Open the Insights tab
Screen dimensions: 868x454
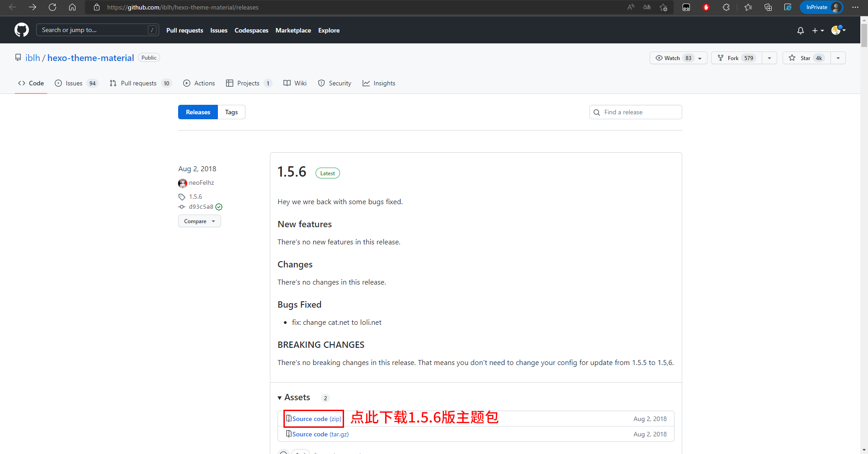(x=379, y=83)
